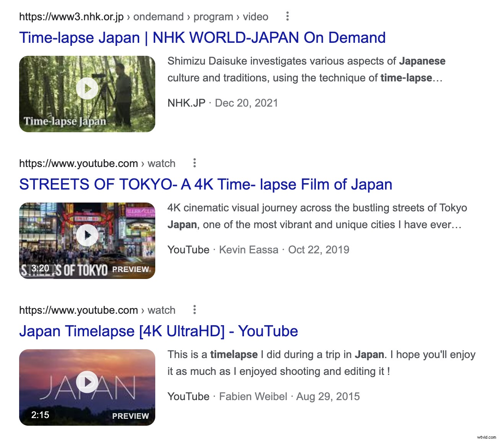Open the three-dot menu for STREETS OF TOKYO

(x=195, y=163)
